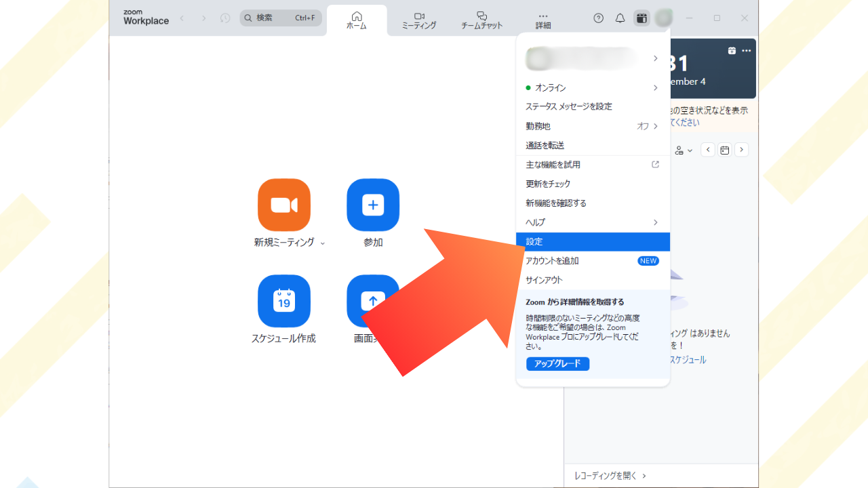Click the profile avatar in title bar

(664, 18)
